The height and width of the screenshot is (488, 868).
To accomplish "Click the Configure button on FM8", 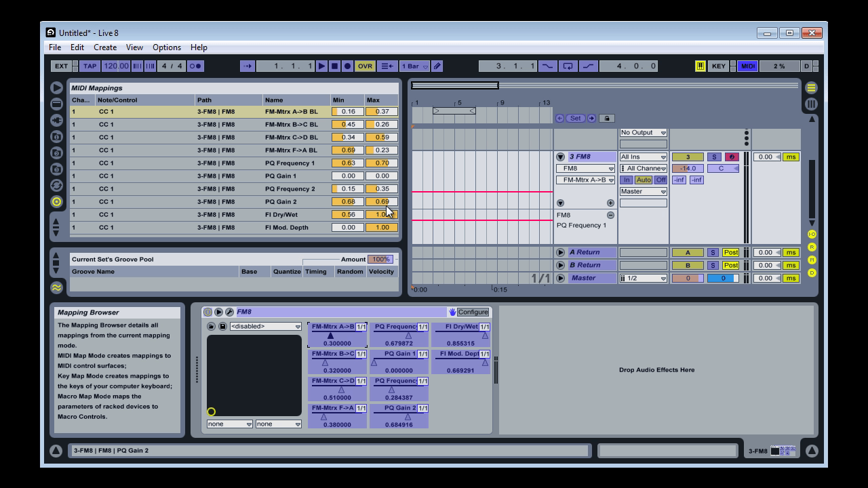I will [473, 312].
